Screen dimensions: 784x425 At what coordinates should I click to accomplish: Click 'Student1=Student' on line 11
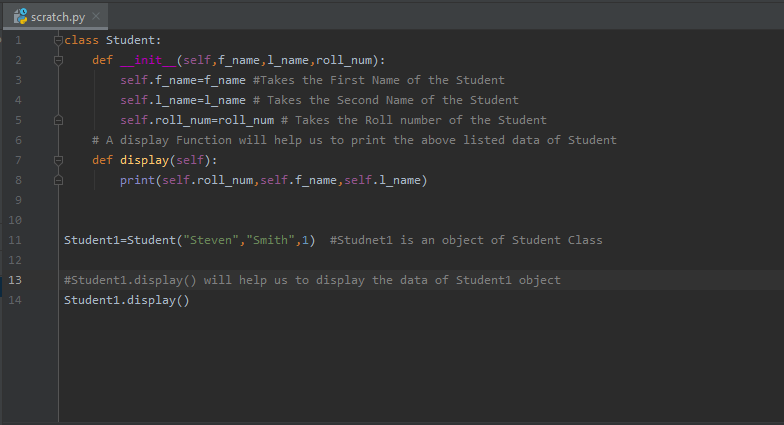pos(120,240)
